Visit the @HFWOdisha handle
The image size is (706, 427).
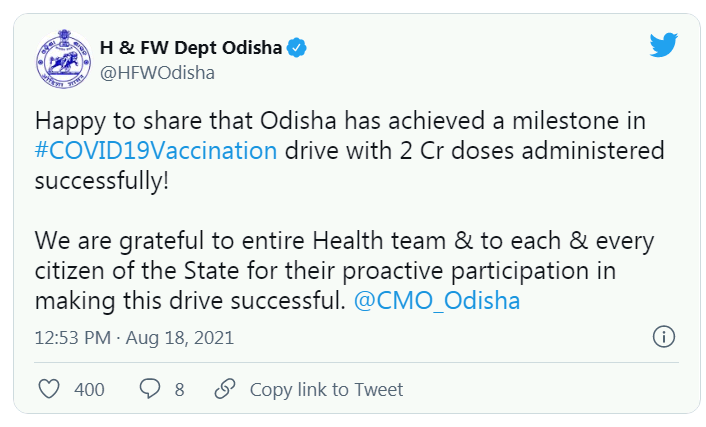157,73
